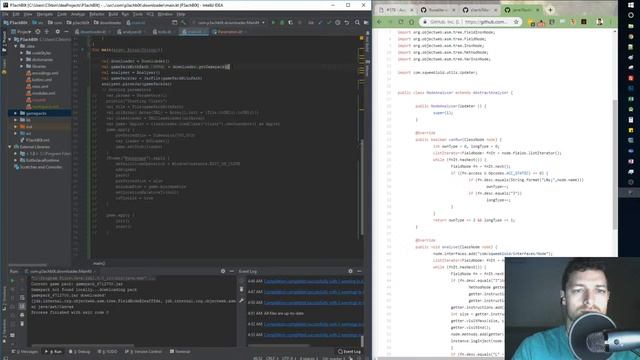Click the build hammer icon in the toolbar
640x360 pixels.
(x=183, y=22)
